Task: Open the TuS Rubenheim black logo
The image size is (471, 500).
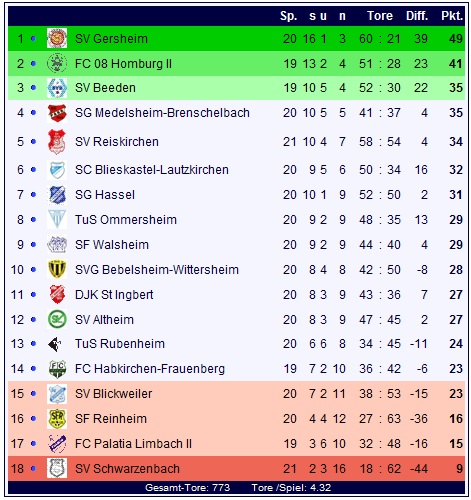Action: pyautogui.click(x=55, y=344)
